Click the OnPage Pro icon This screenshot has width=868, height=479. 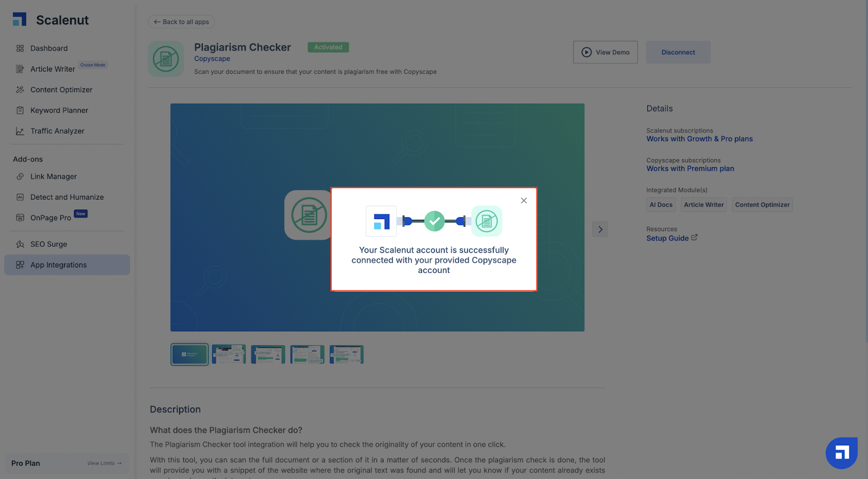tap(20, 218)
